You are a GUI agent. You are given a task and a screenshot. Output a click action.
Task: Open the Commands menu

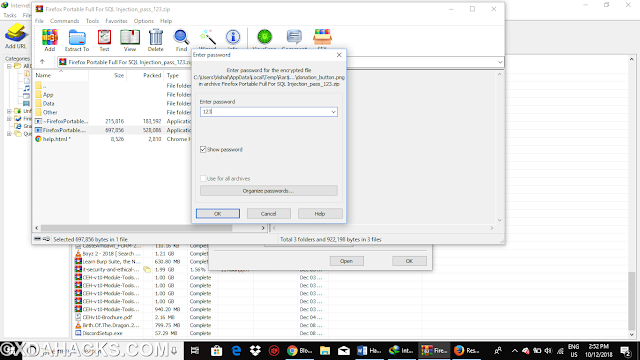[64, 21]
